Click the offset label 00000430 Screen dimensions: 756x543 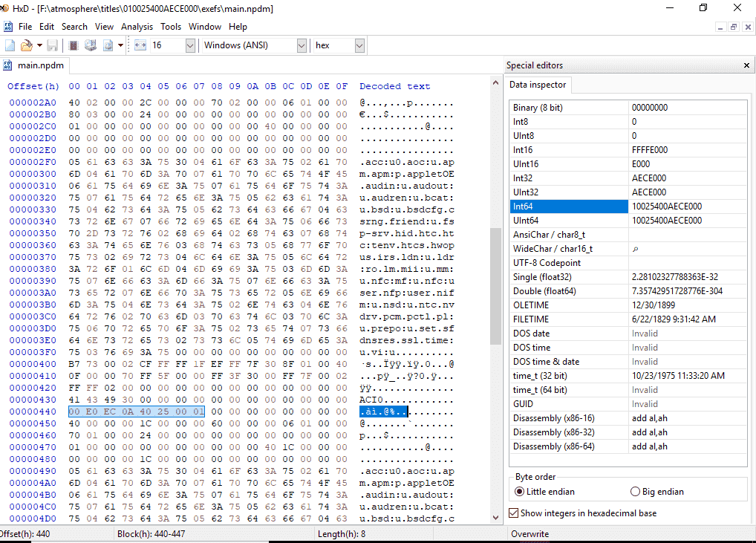pyautogui.click(x=33, y=400)
